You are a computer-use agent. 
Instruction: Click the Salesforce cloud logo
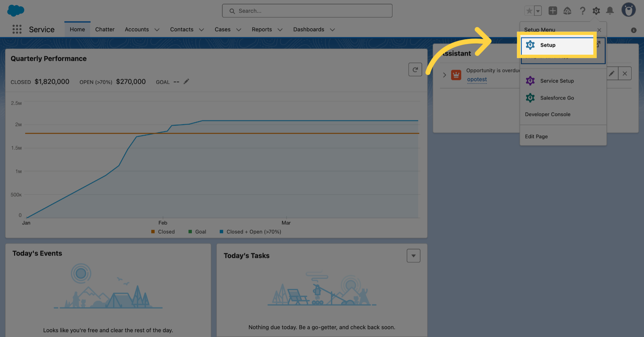15,10
